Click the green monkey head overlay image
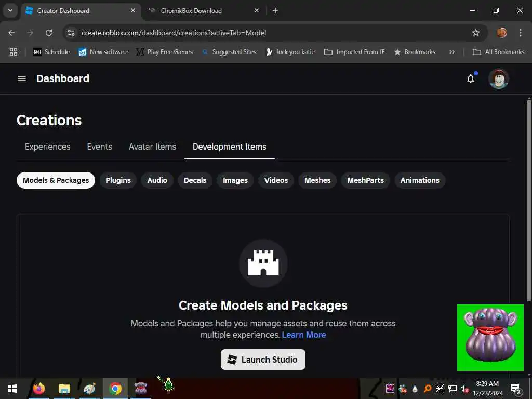Screen dimensions: 532x399 [x=490, y=338]
